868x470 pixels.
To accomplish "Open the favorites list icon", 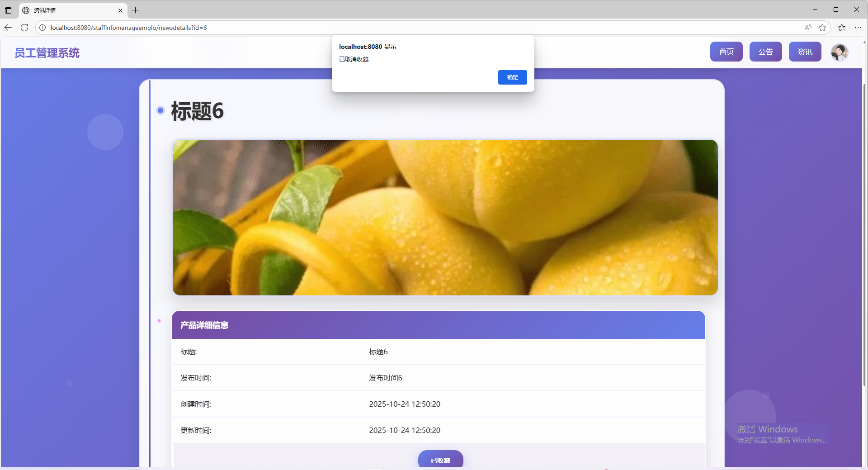I will pyautogui.click(x=842, y=28).
